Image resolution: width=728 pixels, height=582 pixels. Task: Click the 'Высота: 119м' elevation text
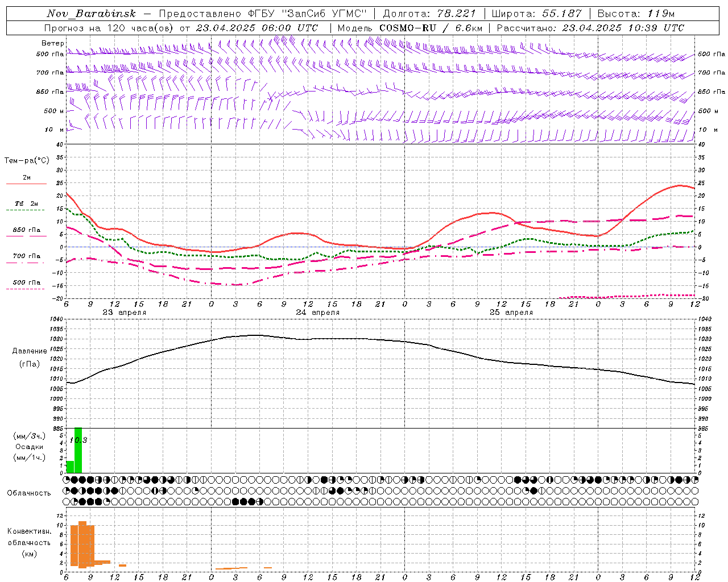coord(636,14)
